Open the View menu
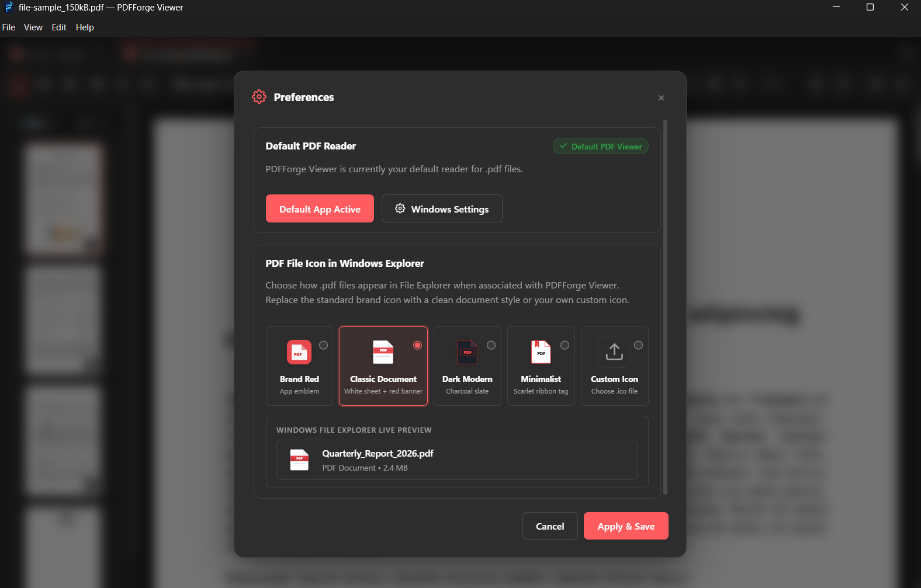 click(x=33, y=27)
